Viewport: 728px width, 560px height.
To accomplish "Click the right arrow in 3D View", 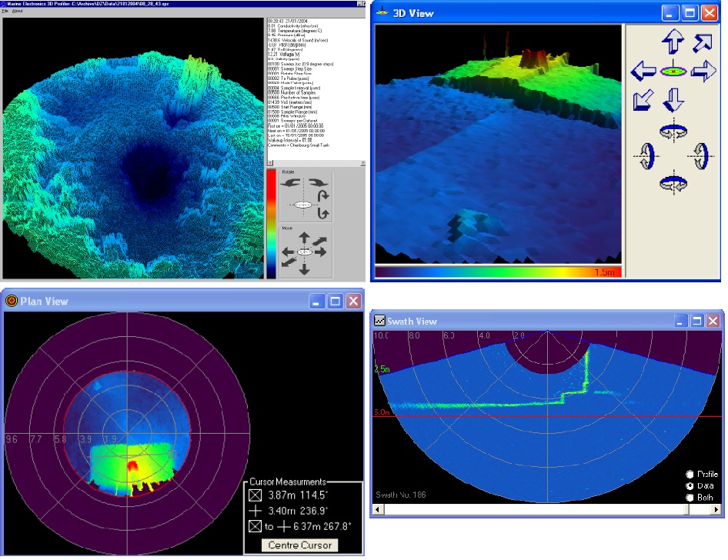I will (x=703, y=72).
